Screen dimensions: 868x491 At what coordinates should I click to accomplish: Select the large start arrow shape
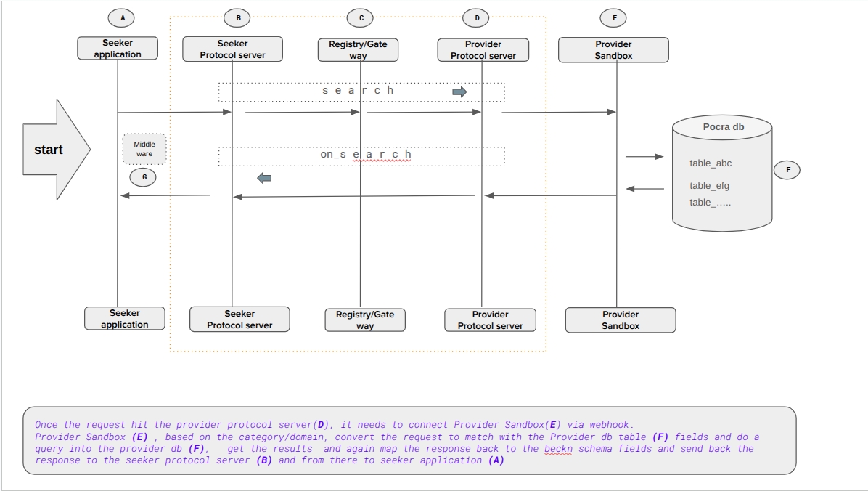coord(56,150)
